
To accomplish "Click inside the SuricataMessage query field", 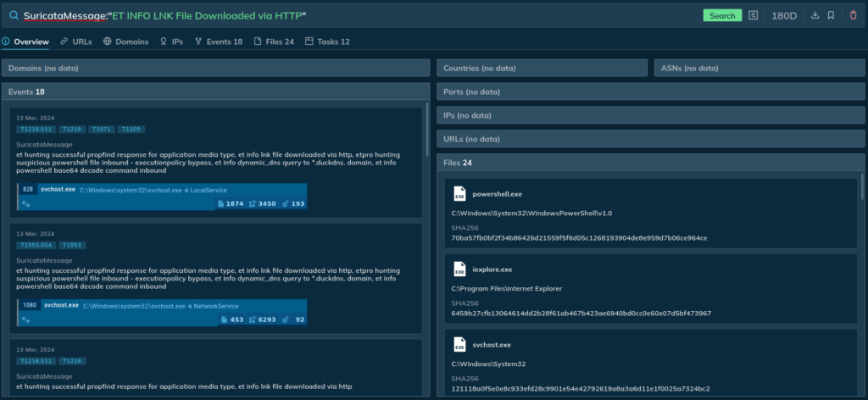I will (x=339, y=15).
